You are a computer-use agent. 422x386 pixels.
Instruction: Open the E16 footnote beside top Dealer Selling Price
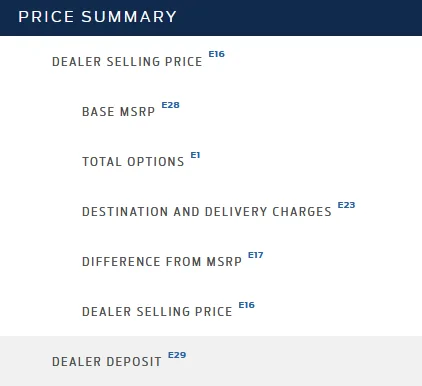coord(217,54)
